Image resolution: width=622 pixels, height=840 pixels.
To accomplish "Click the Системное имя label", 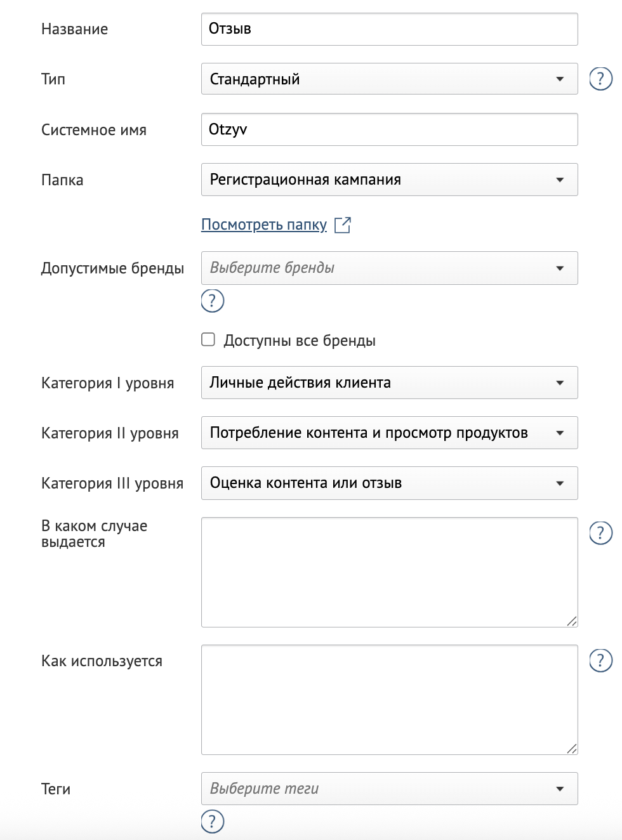I will [94, 130].
